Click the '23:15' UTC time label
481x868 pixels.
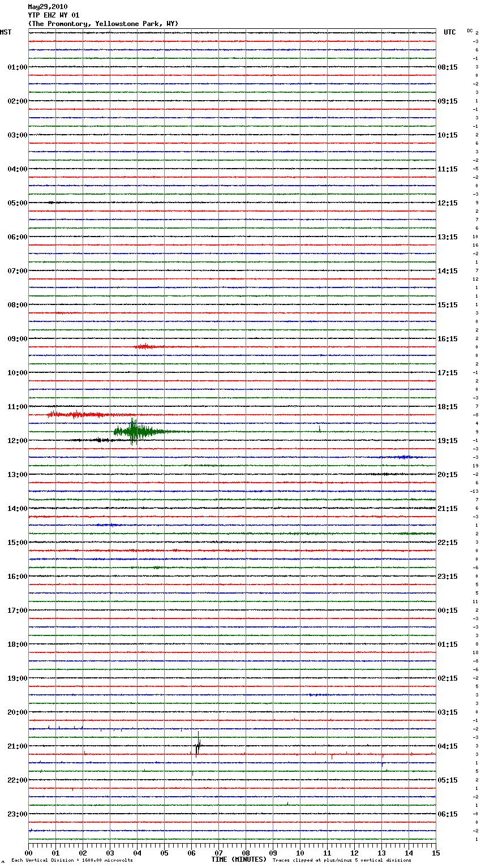coord(448,577)
